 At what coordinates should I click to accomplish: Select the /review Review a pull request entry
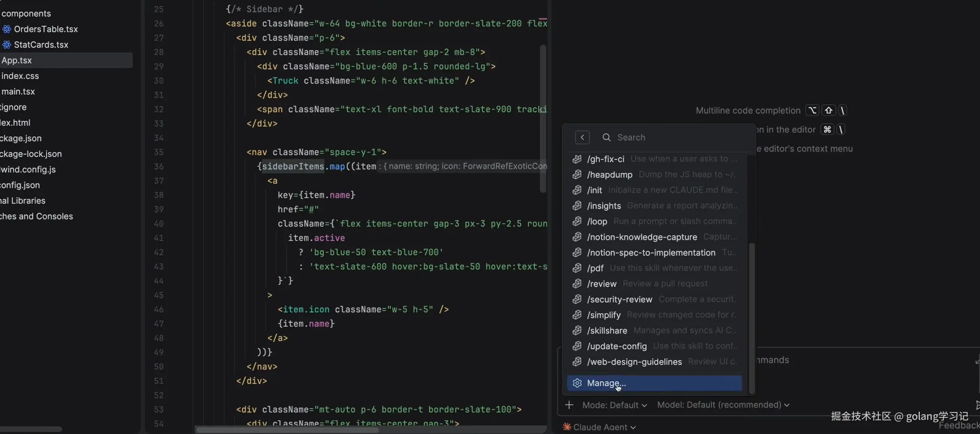pos(654,284)
